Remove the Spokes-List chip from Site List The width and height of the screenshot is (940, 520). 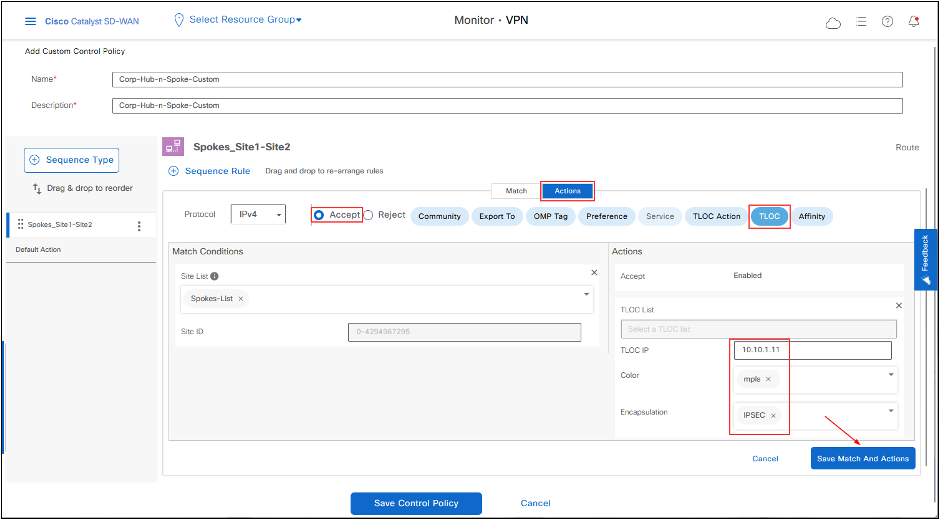[241, 298]
